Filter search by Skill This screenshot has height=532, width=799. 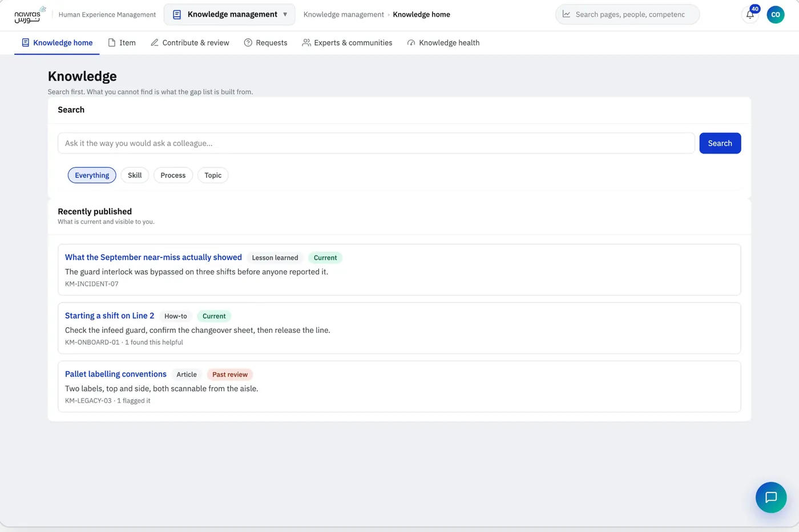coord(135,175)
